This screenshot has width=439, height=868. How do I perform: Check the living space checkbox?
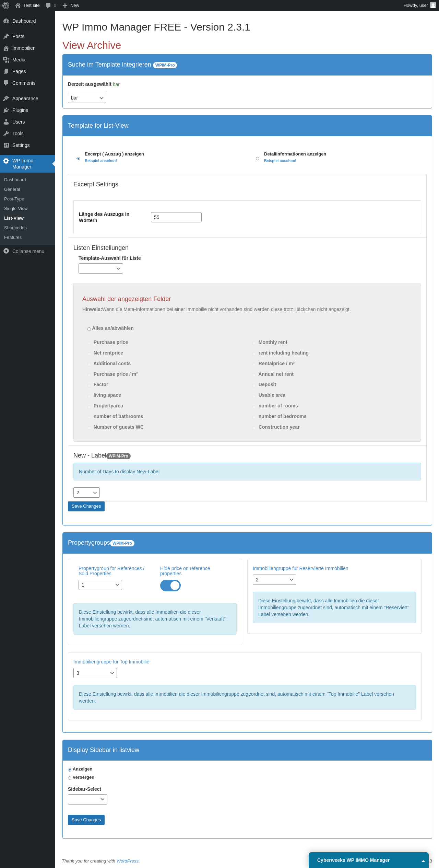coord(89,396)
